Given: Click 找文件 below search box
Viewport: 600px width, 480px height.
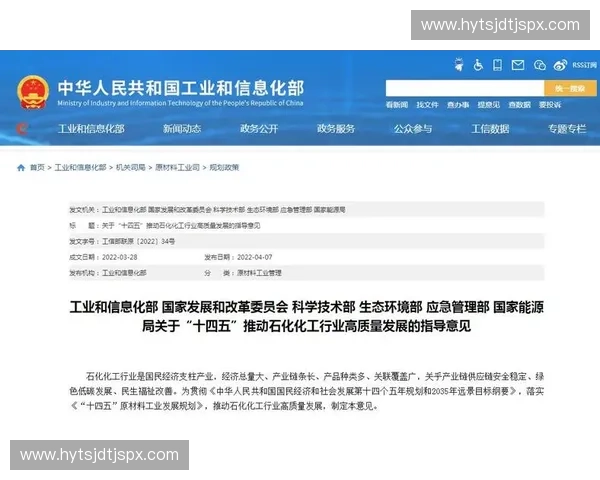Looking at the screenshot, I should tap(427, 105).
